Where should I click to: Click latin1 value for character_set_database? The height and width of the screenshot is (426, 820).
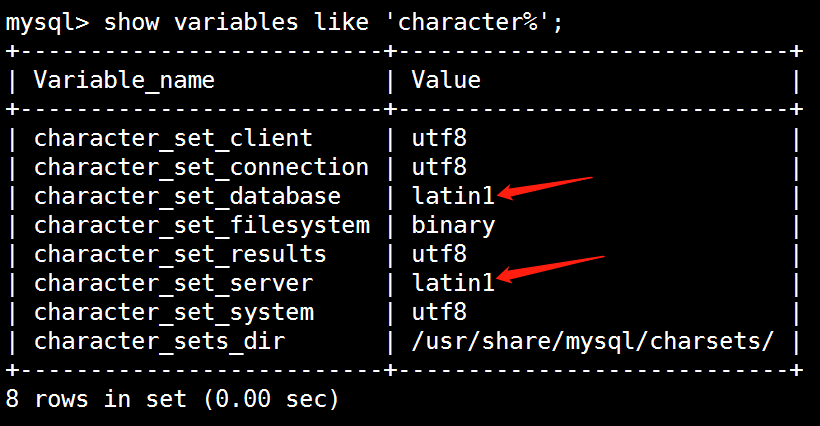[453, 196]
